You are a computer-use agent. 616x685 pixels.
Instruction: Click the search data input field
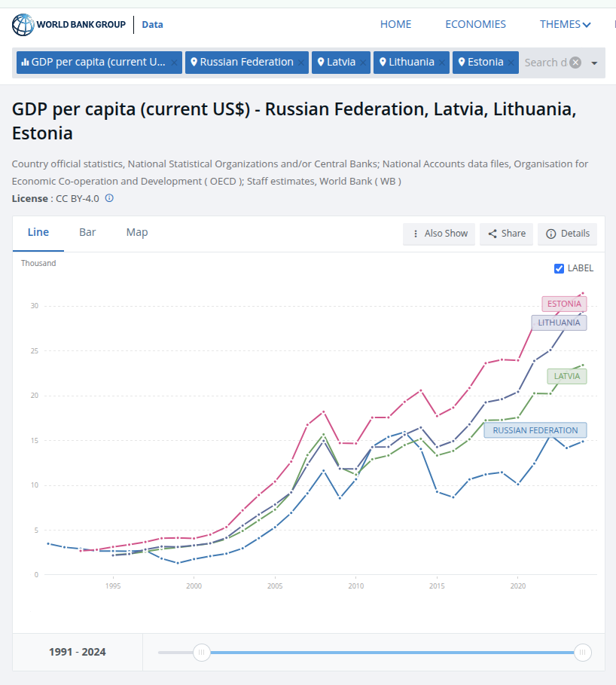coord(544,63)
